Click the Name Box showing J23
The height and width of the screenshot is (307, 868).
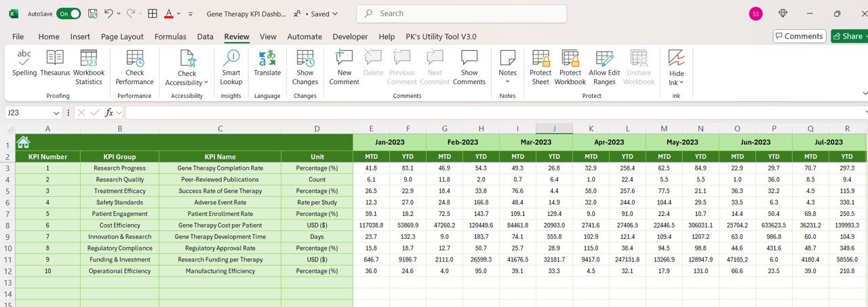point(29,113)
